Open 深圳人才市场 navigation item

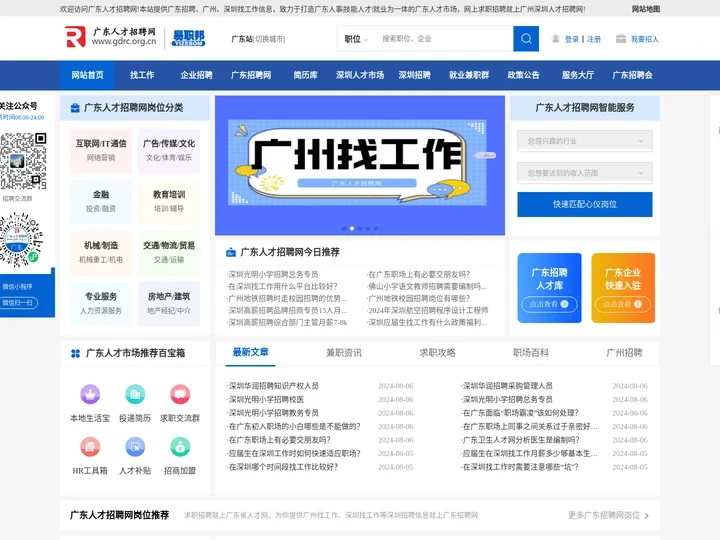pyautogui.click(x=360, y=75)
